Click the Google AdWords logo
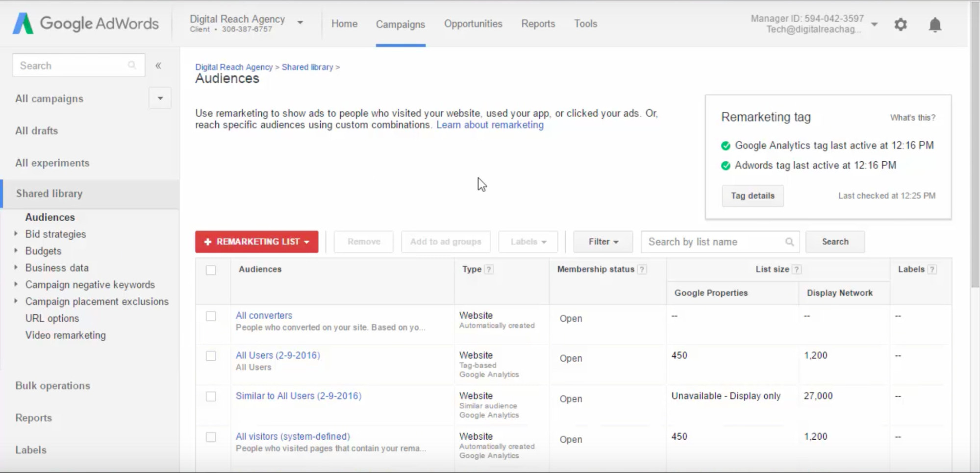This screenshot has width=980, height=473. coord(86,24)
